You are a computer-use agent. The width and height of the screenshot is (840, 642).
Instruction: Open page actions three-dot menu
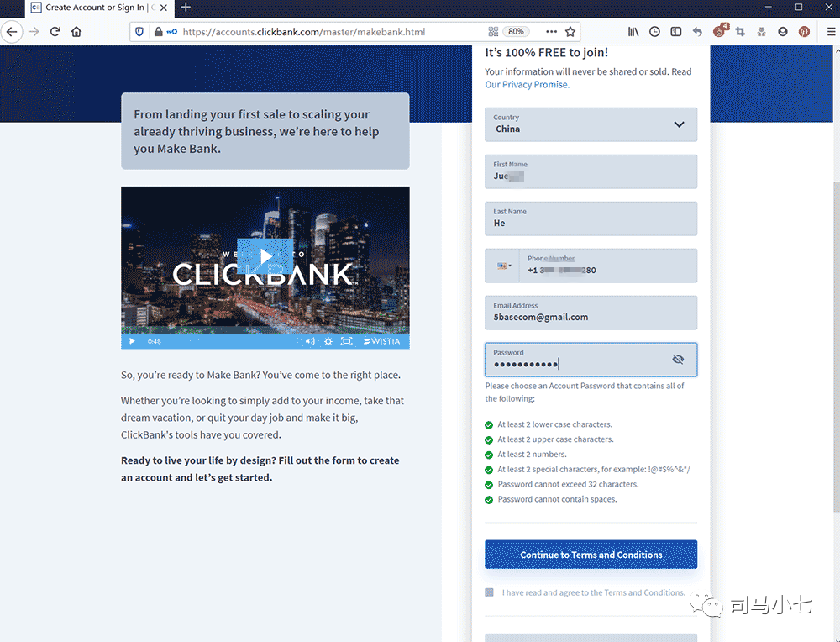(x=551, y=32)
